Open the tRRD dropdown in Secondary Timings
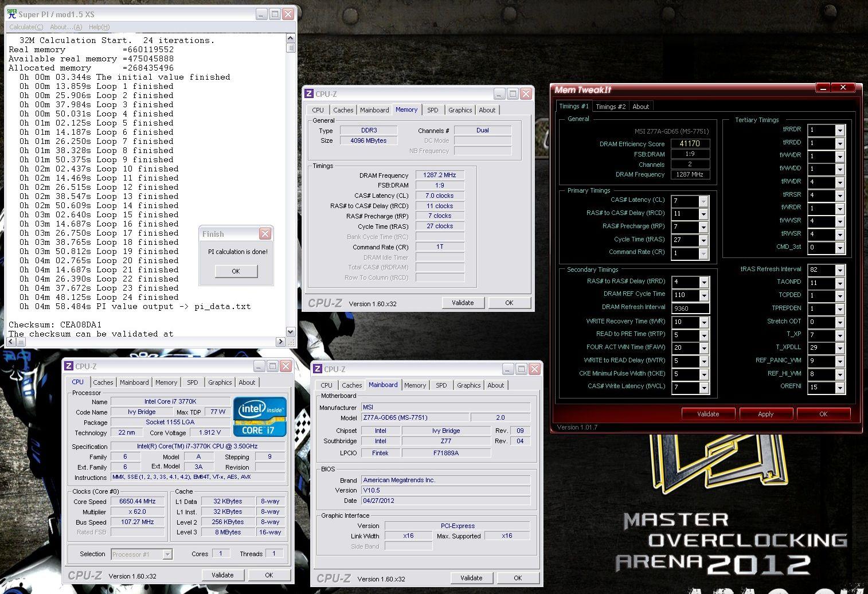The height and width of the screenshot is (594, 868). 703,283
